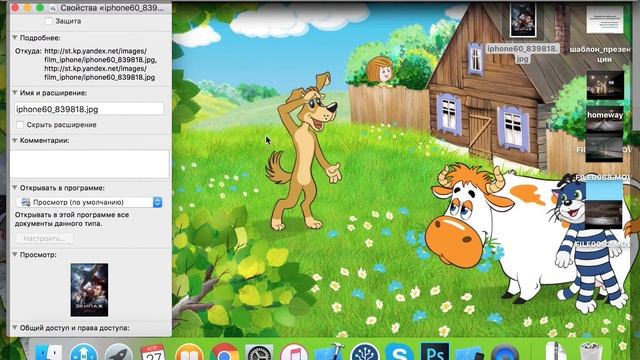Open the dark blue round icon after Simulator
Screen dimensions: 640x360
[505, 353]
